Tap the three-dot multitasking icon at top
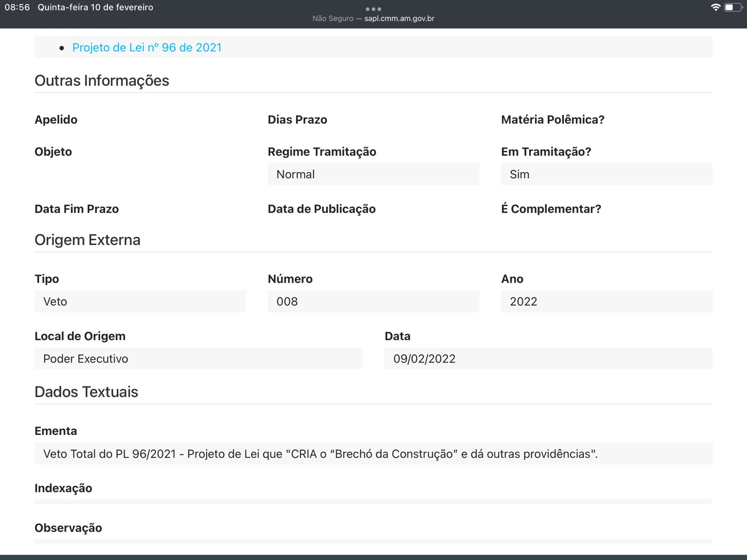 [373, 9]
